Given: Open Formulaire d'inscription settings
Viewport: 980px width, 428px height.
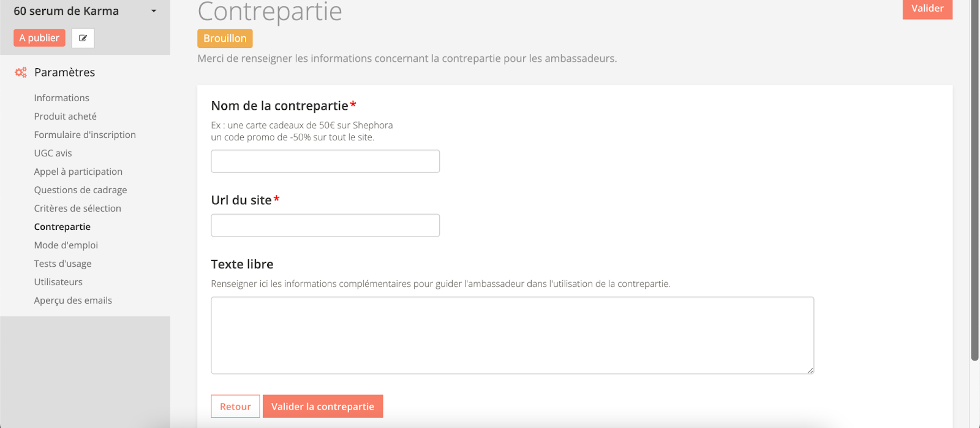Looking at the screenshot, I should pyautogui.click(x=85, y=135).
